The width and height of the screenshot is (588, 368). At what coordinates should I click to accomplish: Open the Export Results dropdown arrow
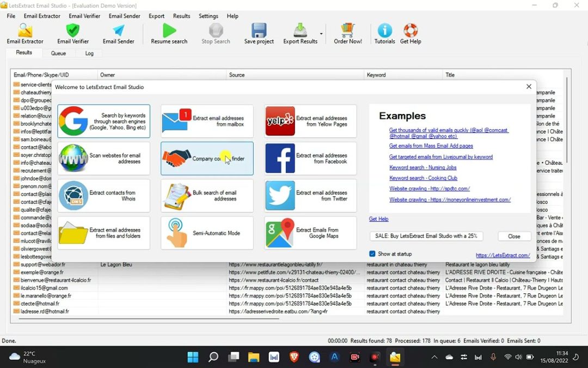click(321, 34)
